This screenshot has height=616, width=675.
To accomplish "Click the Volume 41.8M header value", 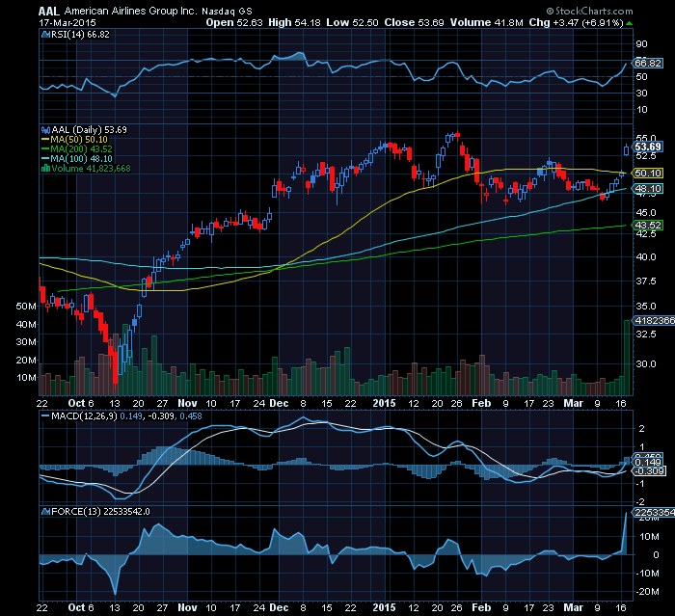I will coord(486,23).
